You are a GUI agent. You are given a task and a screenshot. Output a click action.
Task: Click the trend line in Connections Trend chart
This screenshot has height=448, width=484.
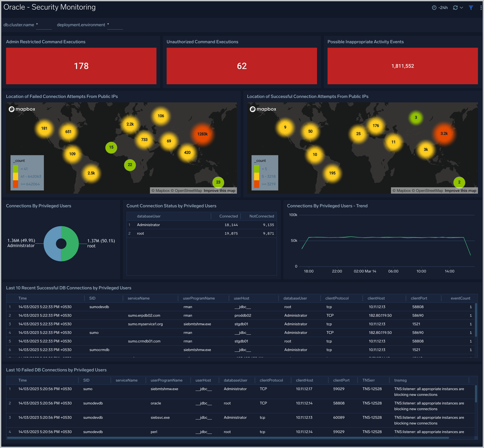click(x=386, y=237)
